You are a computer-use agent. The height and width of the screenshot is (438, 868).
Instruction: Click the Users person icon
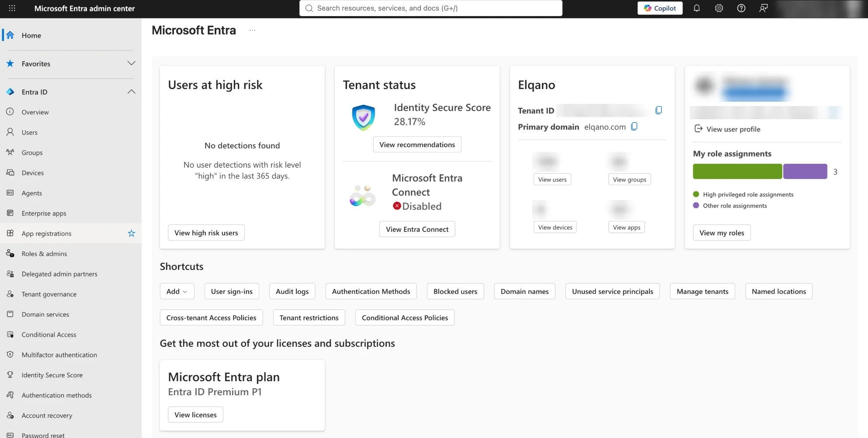[10, 132]
